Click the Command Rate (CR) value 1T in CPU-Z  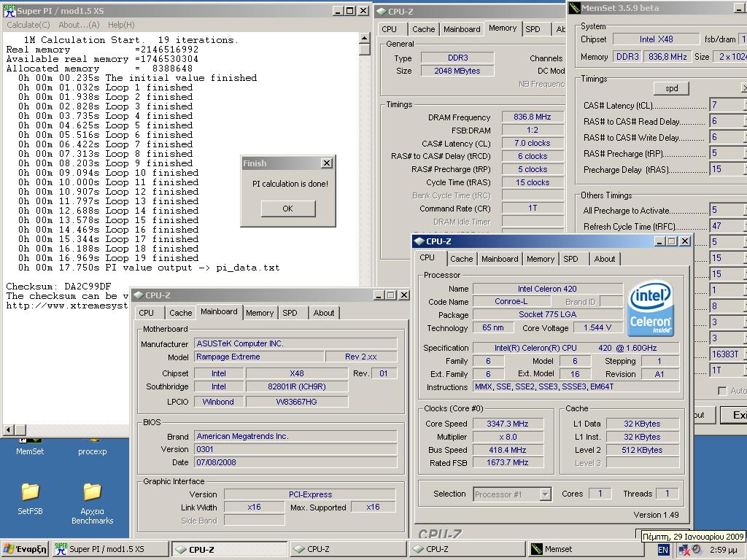click(x=533, y=208)
